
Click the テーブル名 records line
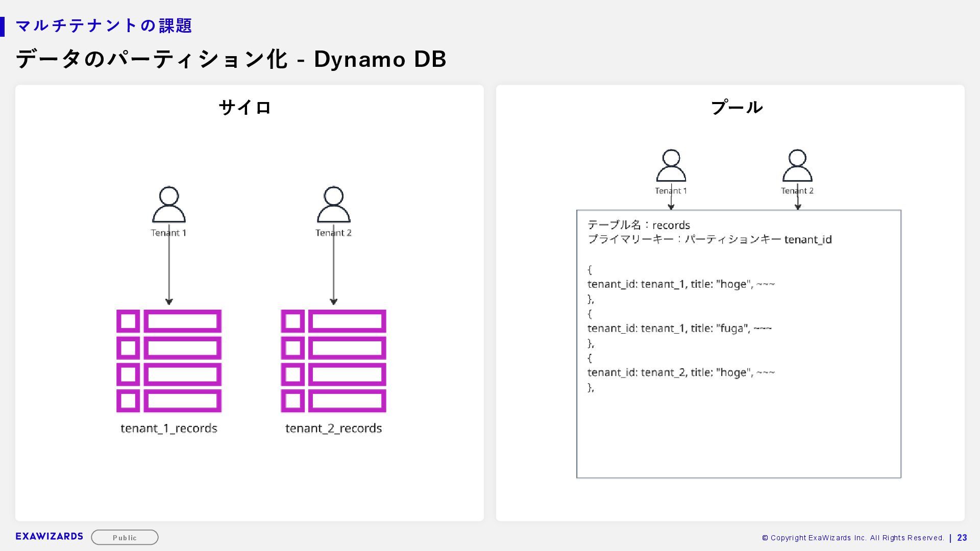click(639, 225)
